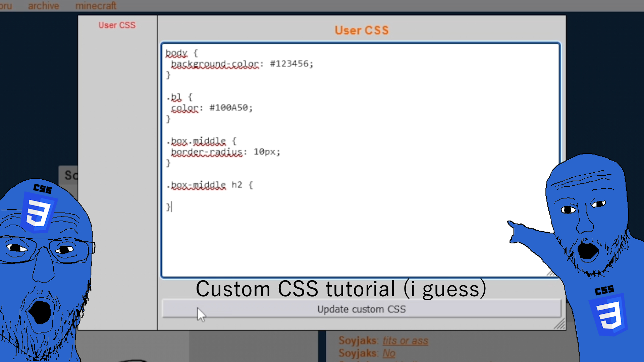The width and height of the screenshot is (644, 362).
Task: Follow the 'tits or ass' link
Action: click(x=405, y=341)
